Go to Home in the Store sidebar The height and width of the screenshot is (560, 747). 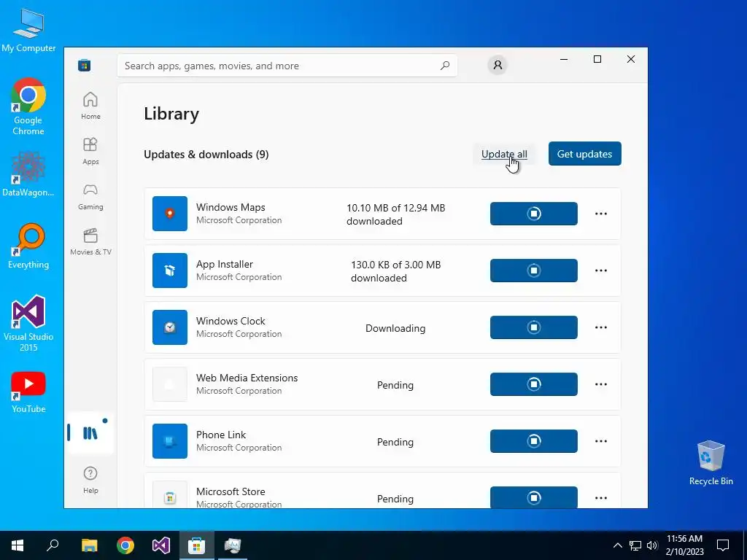click(90, 106)
